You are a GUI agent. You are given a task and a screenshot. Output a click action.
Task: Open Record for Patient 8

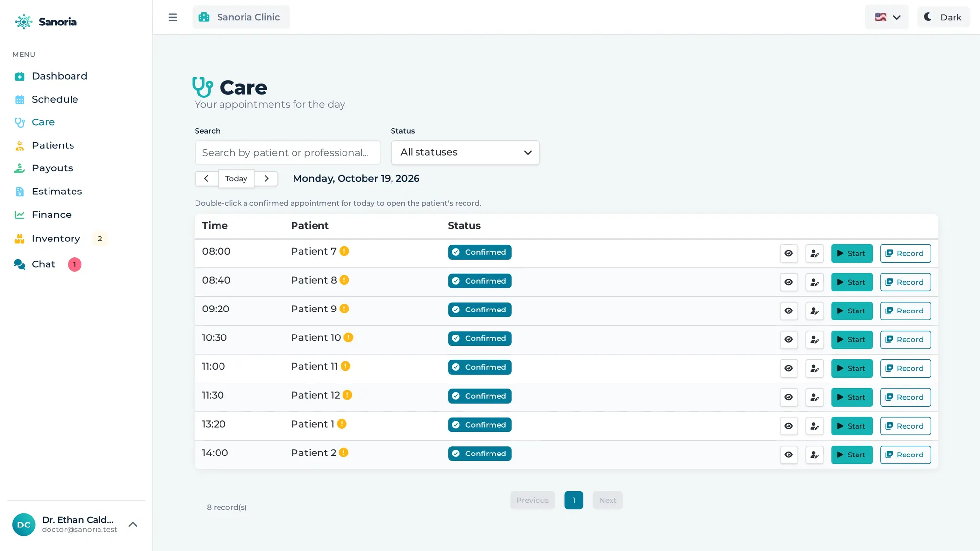coord(905,282)
